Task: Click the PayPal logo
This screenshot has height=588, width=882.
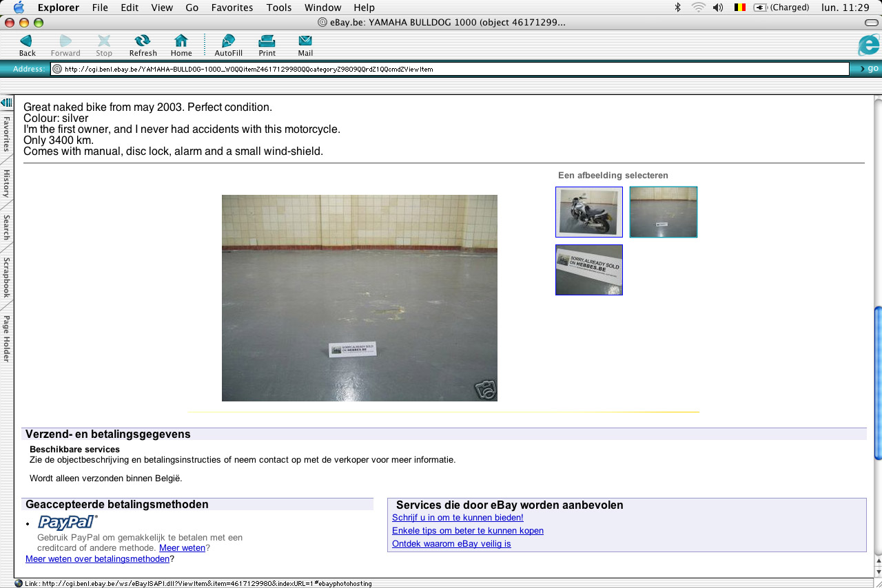Action: (68, 523)
